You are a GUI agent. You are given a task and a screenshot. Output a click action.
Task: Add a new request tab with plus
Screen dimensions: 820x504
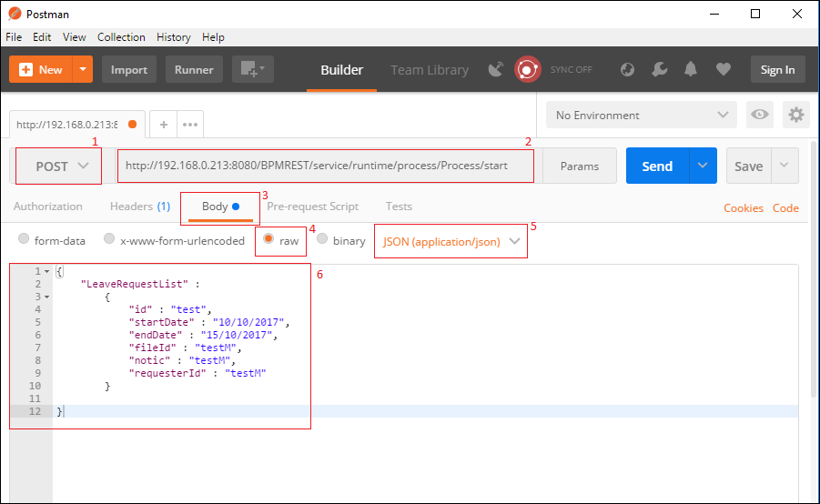coord(164,125)
